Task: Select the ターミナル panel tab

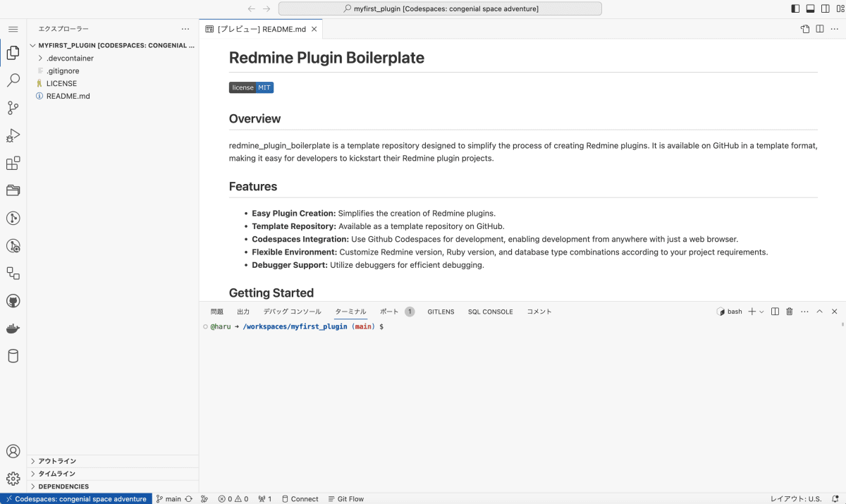Action: (350, 312)
